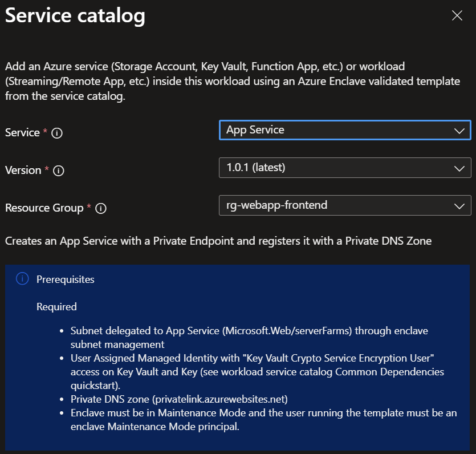Click the Prerequisites title text
This screenshot has width=476, height=454.
click(x=65, y=279)
